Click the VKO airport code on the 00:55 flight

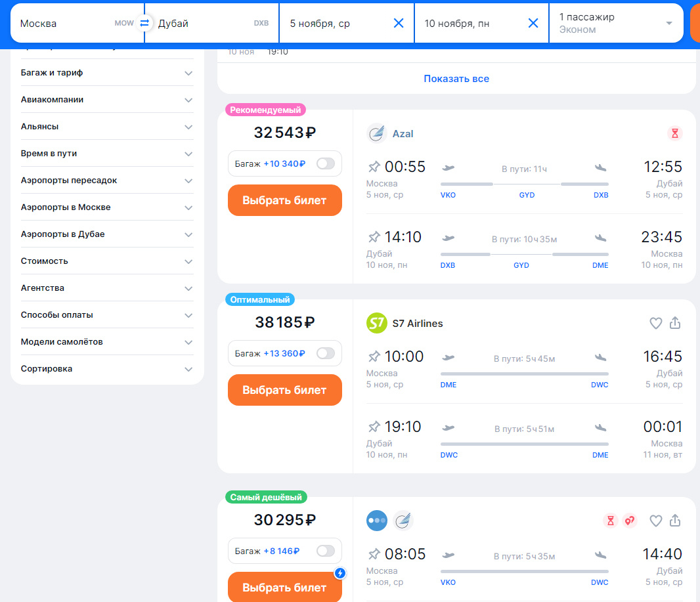[x=448, y=195]
